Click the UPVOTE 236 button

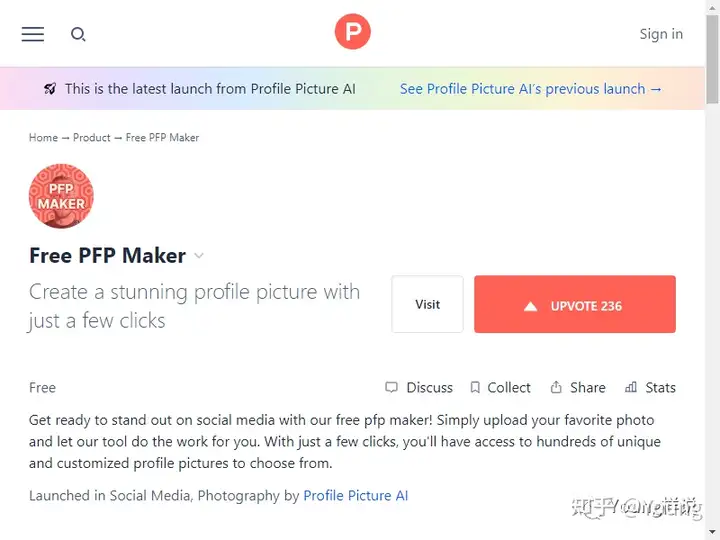click(575, 304)
